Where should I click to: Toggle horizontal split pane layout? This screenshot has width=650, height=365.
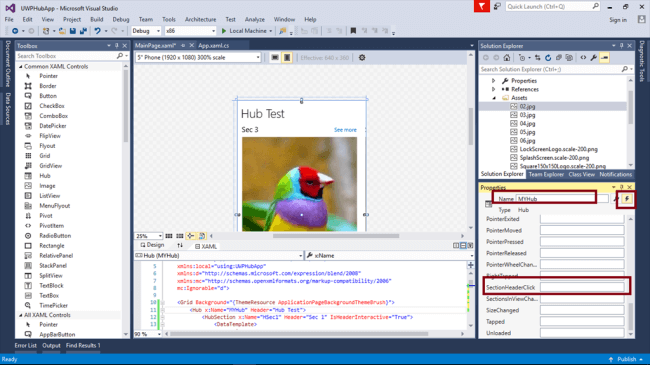click(x=463, y=246)
